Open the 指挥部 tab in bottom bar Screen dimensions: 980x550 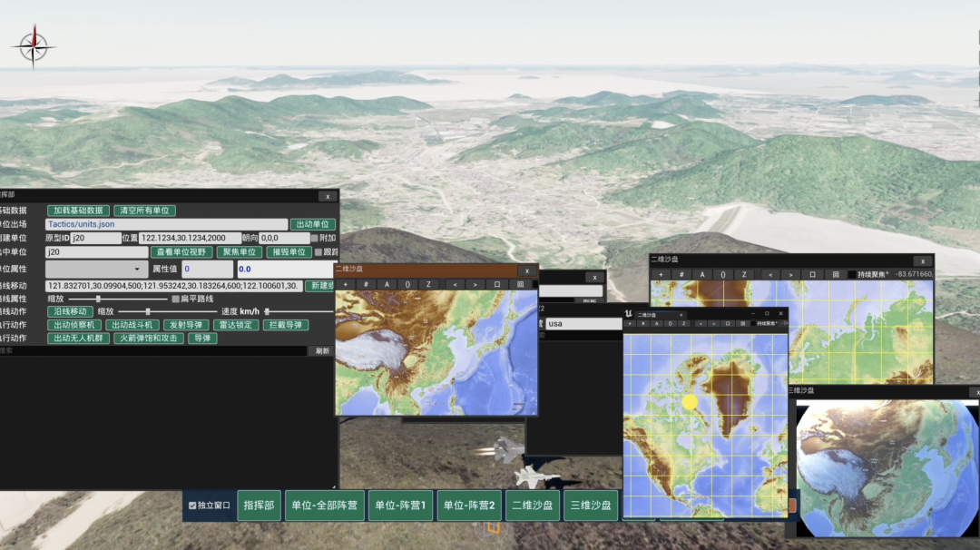point(259,505)
